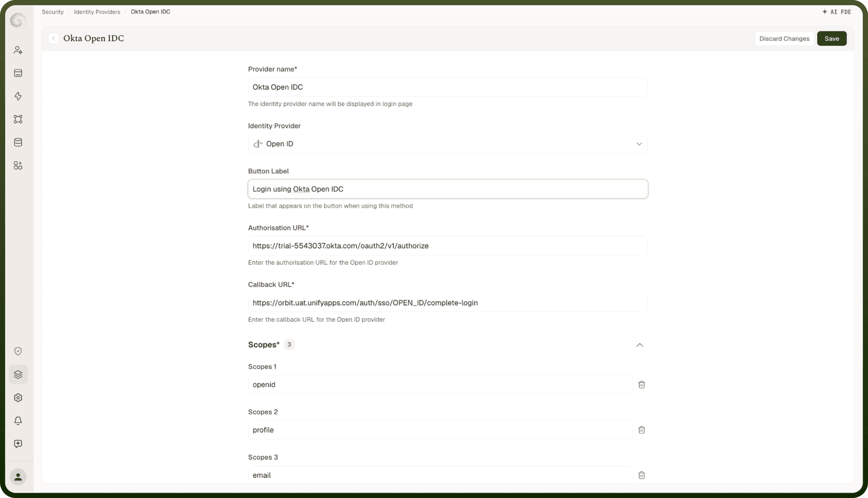Open the database icon in the sidebar
Viewport: 868px width, 498px height.
click(18, 142)
